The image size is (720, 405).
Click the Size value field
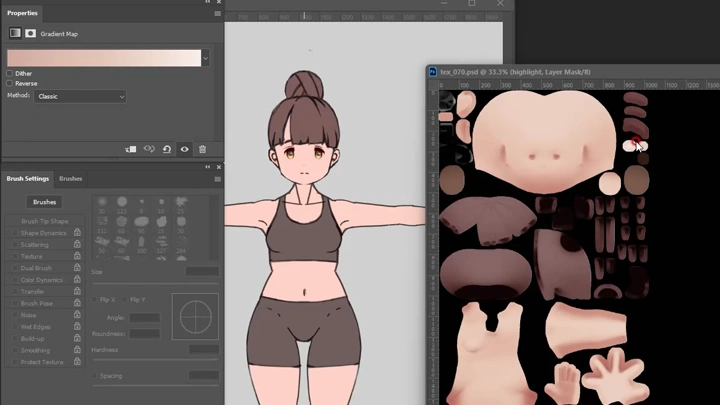coord(202,271)
